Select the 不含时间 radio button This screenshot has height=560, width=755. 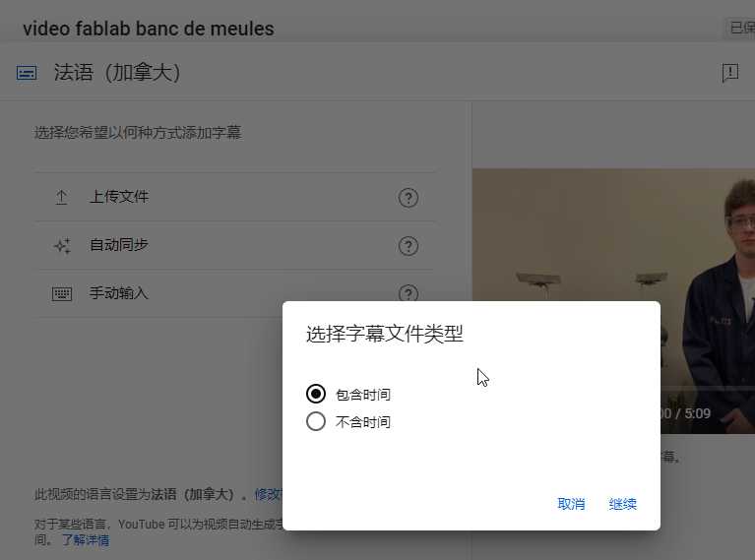(x=316, y=421)
